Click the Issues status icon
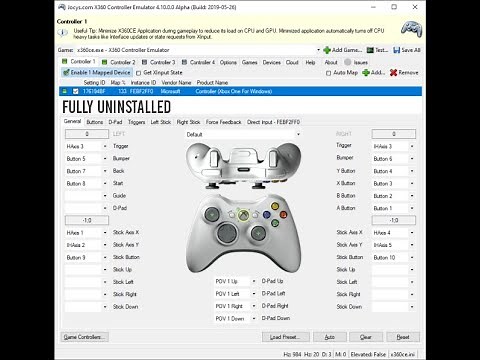 pos(348,62)
